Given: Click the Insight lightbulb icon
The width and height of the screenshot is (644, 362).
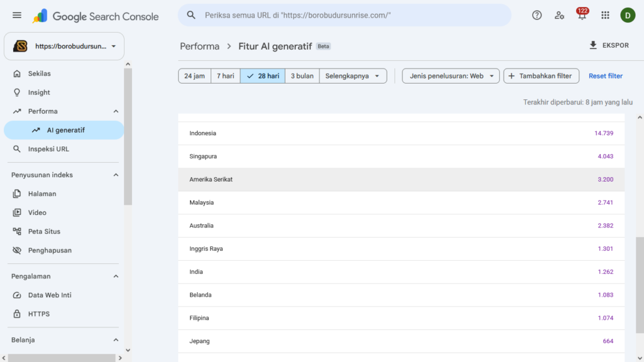Looking at the screenshot, I should [x=17, y=92].
